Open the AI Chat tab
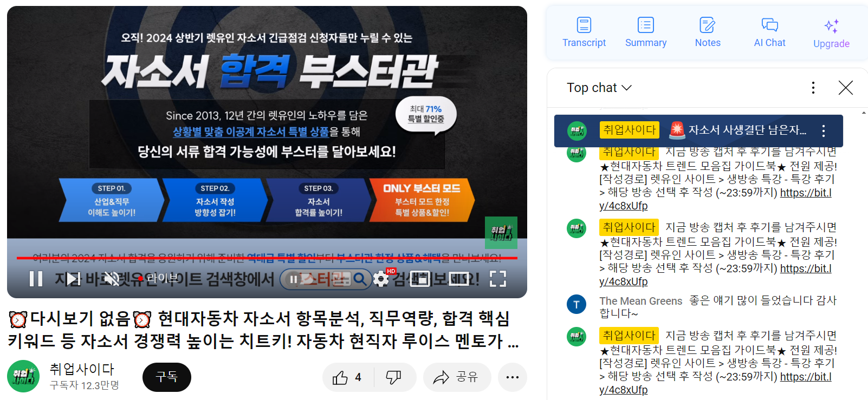The image size is (868, 400). coord(769,32)
